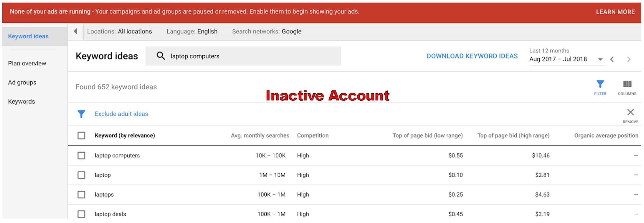The height and width of the screenshot is (223, 644).
Task: Click funnel icon beside Exclude adult ideas
Action: (x=81, y=114)
